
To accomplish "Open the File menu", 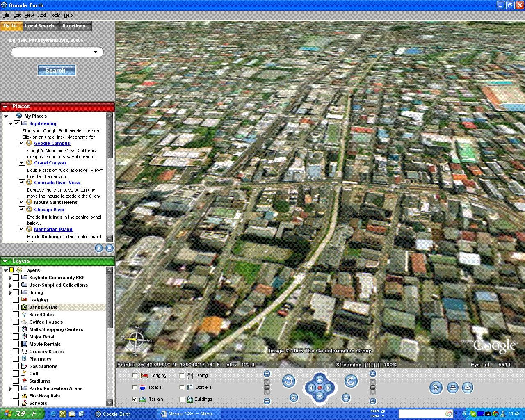I will [x=6, y=15].
